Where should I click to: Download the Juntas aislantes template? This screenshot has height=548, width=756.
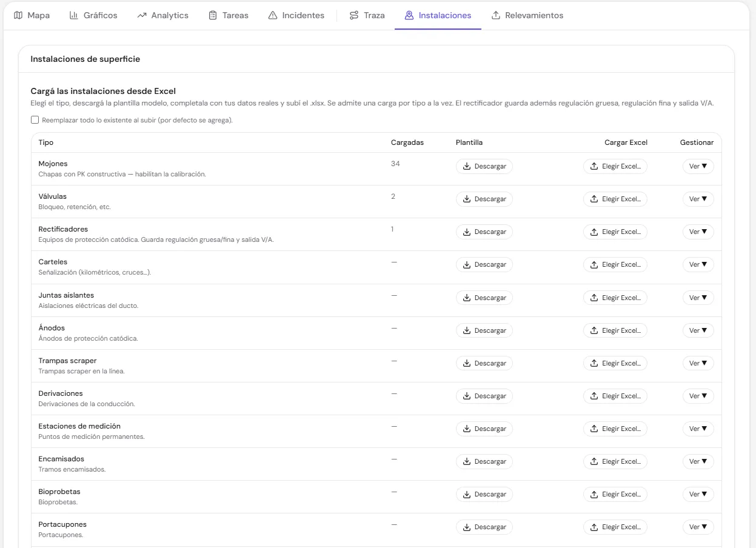pos(484,298)
